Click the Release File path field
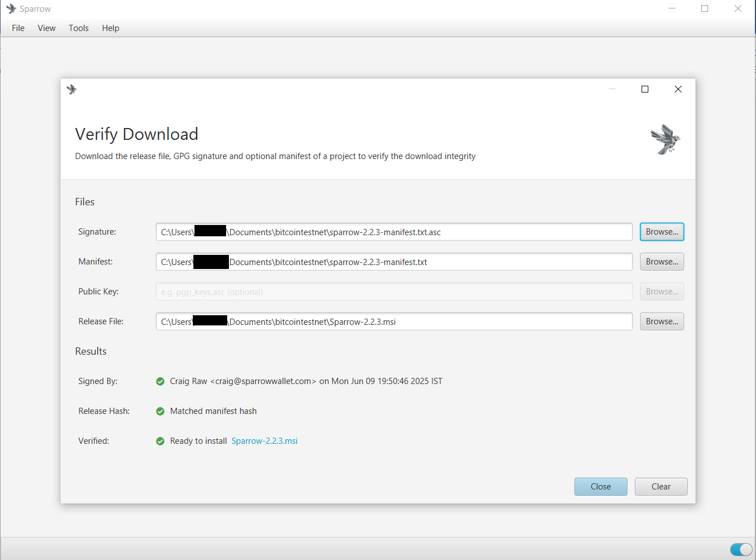The width and height of the screenshot is (756, 560). (394, 321)
